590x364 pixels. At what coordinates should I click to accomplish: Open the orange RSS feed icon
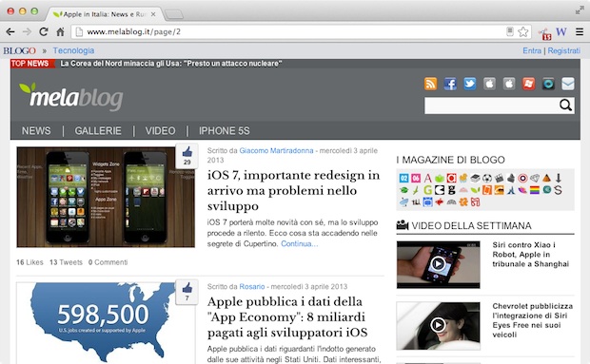click(430, 84)
